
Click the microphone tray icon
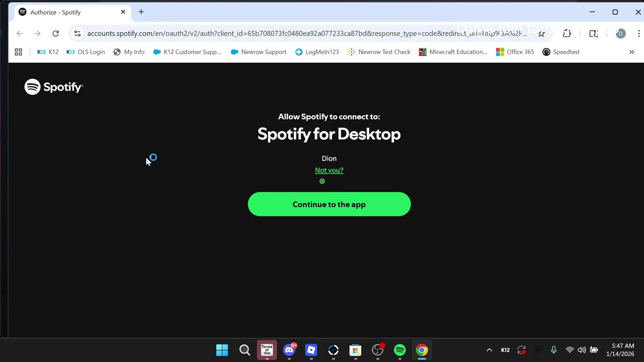click(x=553, y=350)
